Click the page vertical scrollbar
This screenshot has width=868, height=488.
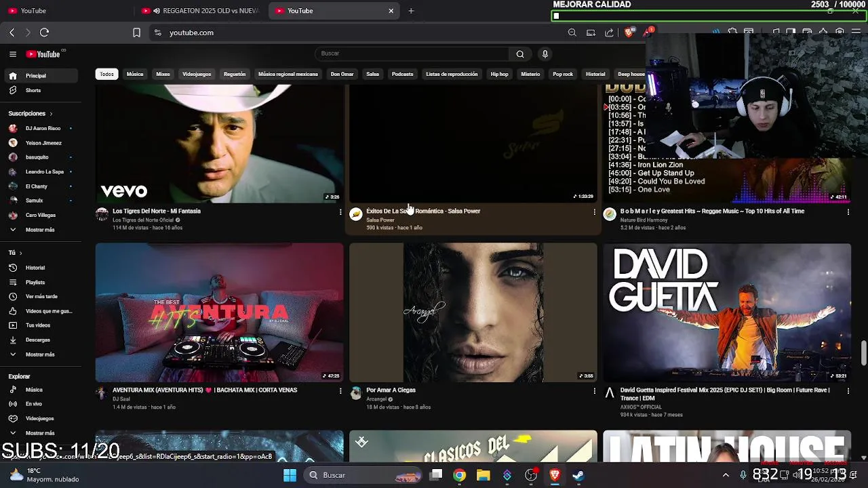point(863,352)
